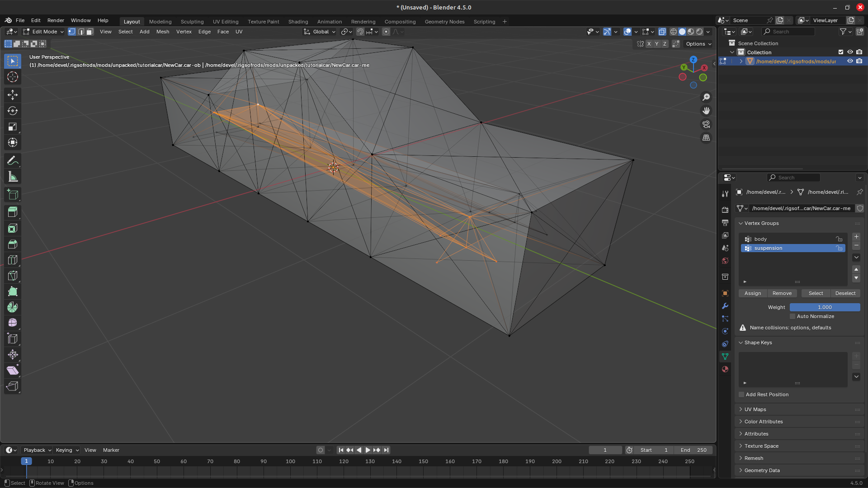Click the End frame field
Image resolution: width=868 pixels, height=488 pixels.
point(693,450)
